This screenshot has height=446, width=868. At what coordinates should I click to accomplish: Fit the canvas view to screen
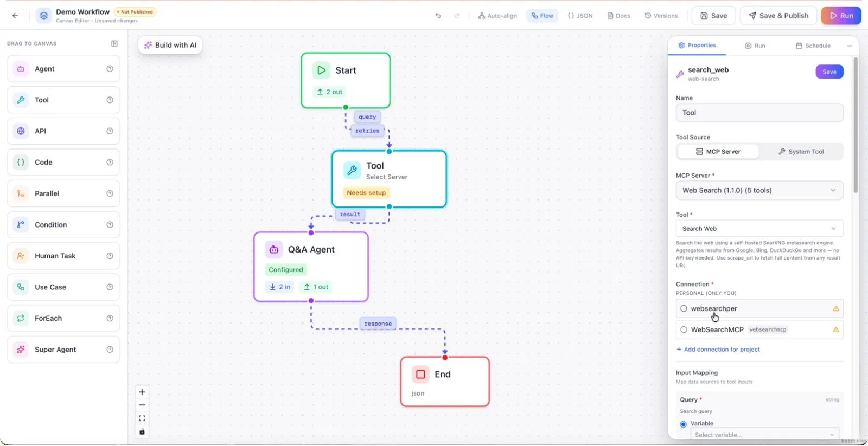point(142,418)
